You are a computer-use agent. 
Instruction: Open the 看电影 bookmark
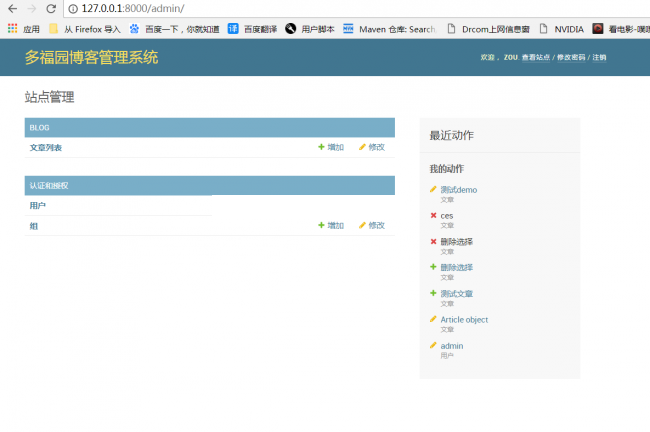coord(621,29)
